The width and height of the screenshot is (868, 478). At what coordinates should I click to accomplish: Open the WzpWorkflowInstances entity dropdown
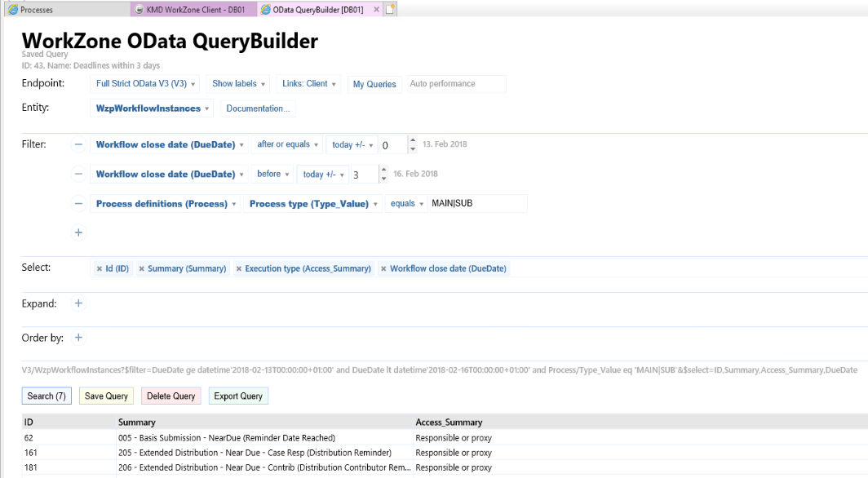pos(152,108)
